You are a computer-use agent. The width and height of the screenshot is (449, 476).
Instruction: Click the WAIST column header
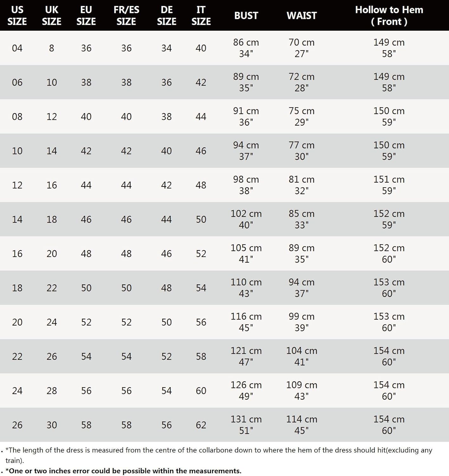(x=302, y=16)
